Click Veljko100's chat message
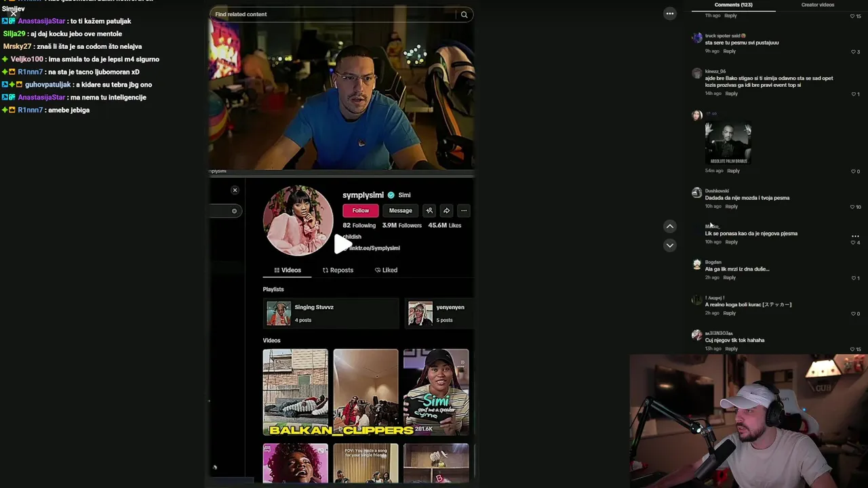The width and height of the screenshot is (868, 488). click(81, 60)
